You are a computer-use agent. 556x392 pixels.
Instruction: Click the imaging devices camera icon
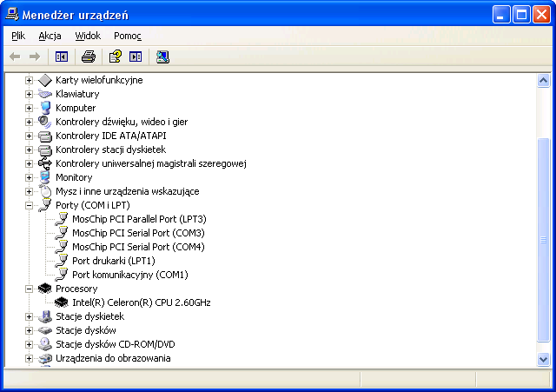[x=45, y=358]
